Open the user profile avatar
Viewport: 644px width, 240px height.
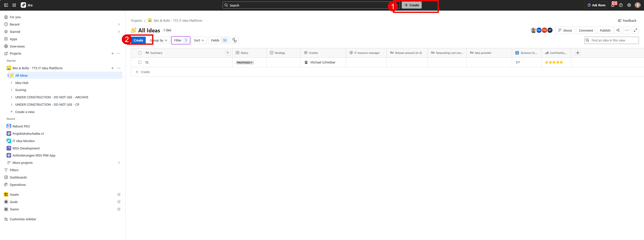(x=638, y=5)
